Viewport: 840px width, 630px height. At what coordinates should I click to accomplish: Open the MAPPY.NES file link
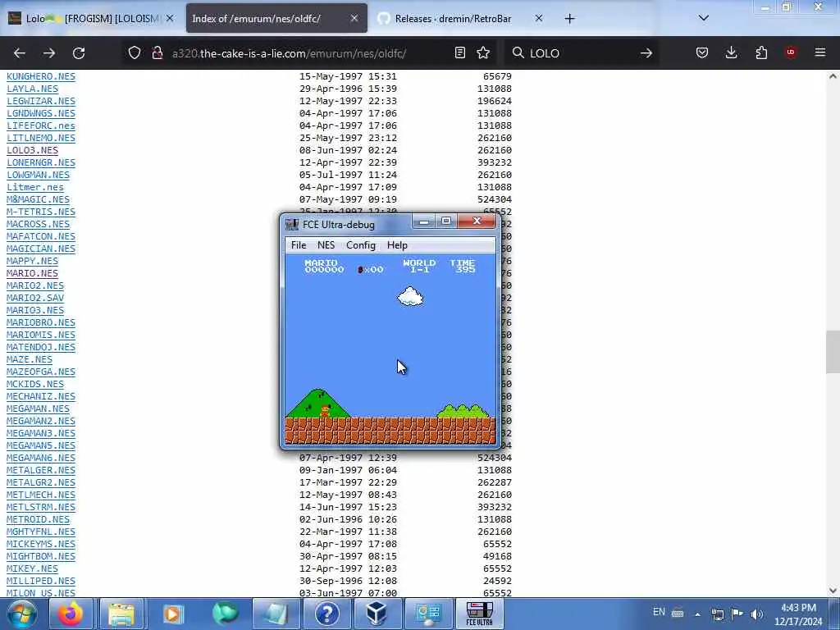[x=32, y=261]
